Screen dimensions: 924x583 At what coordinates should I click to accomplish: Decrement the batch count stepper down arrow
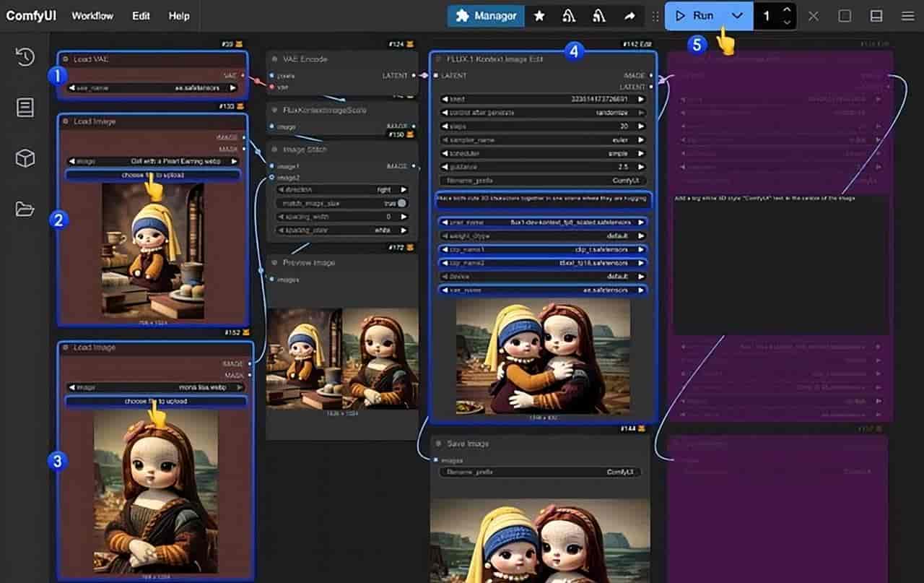coord(787,22)
